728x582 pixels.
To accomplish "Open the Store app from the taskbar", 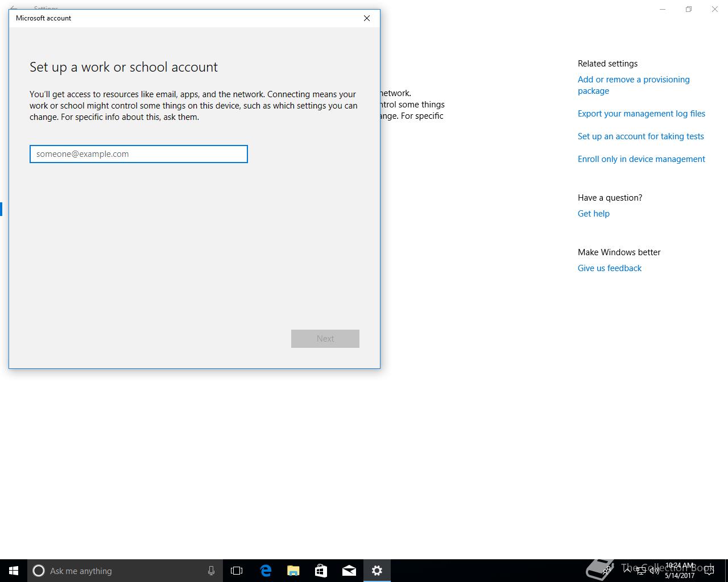I will [x=321, y=571].
